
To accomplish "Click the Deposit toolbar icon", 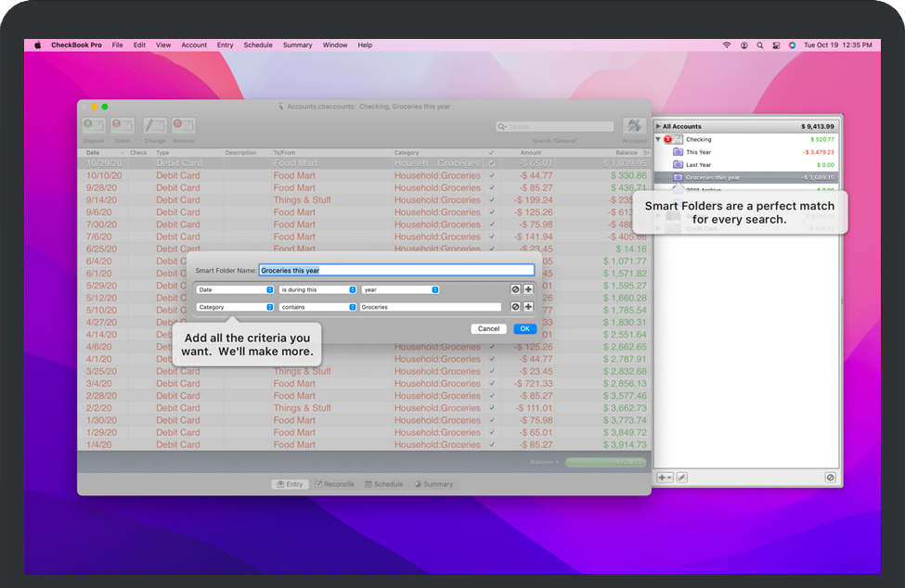I will [94, 126].
